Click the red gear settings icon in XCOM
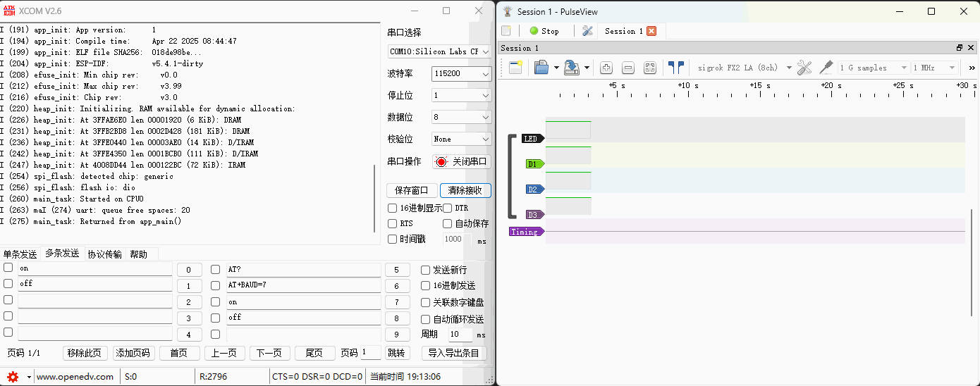The height and width of the screenshot is (386, 980). tap(13, 377)
